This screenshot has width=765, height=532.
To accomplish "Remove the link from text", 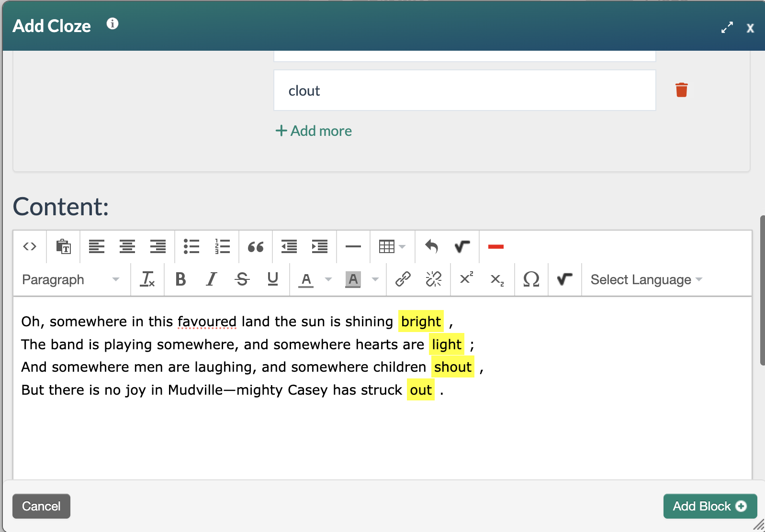I will click(x=434, y=279).
